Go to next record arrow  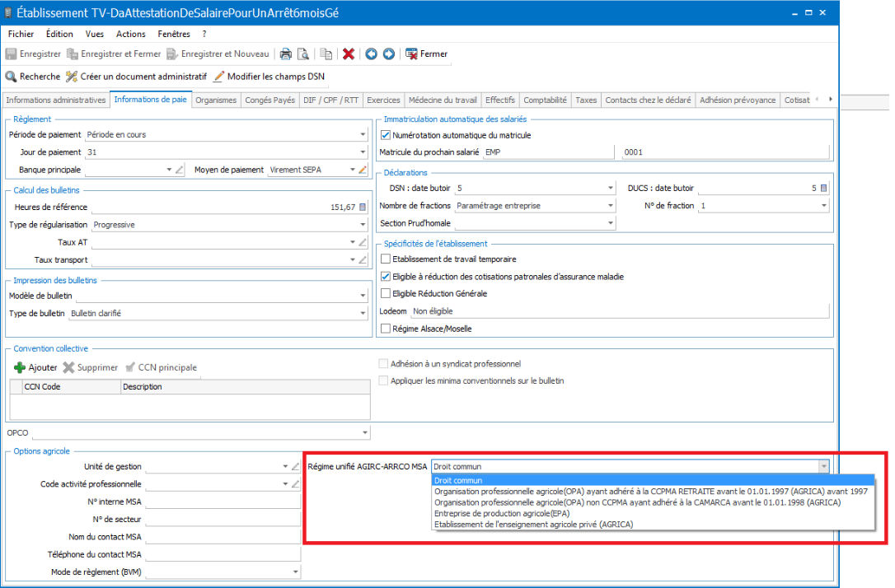point(389,54)
